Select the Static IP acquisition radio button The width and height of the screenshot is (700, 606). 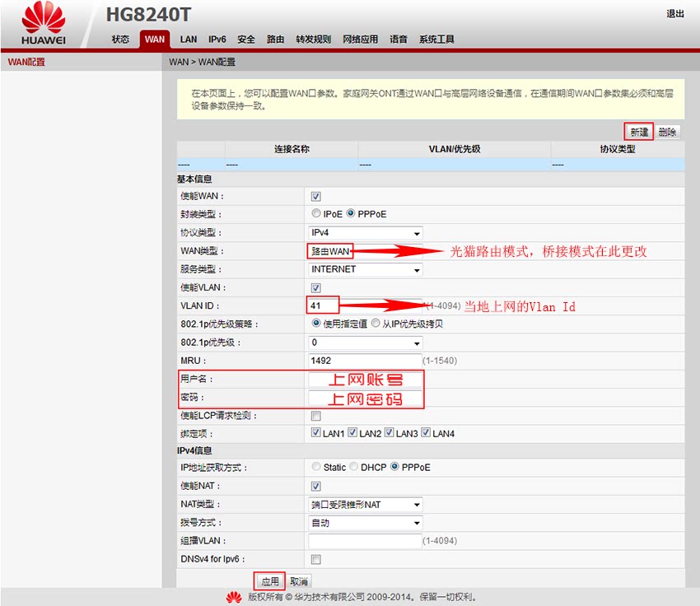click(x=316, y=466)
